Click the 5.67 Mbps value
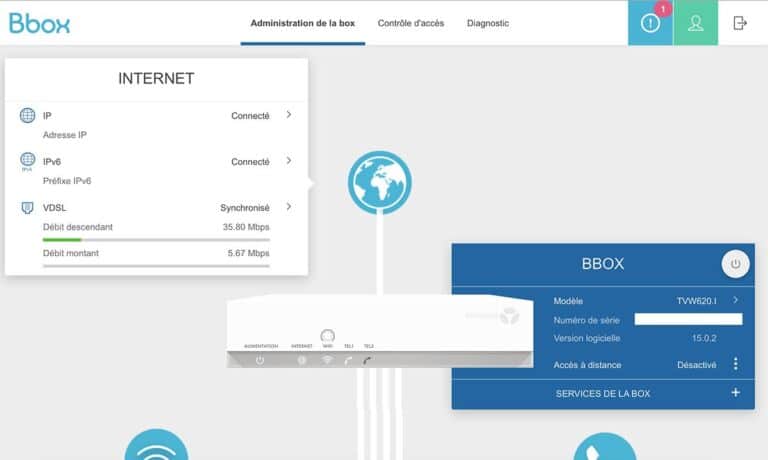Screen dimensions: 768x460 (248, 253)
